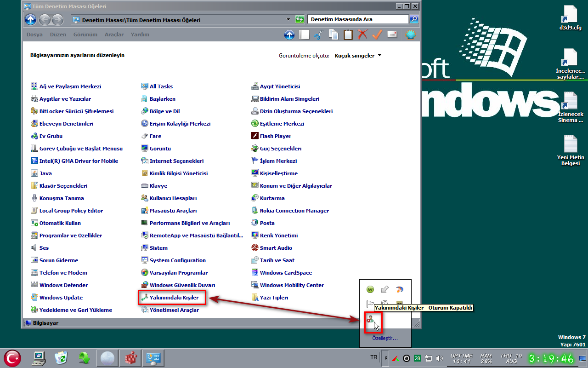588x368 pixels.
Task: Open Güç Seçenekleri
Action: (277, 149)
